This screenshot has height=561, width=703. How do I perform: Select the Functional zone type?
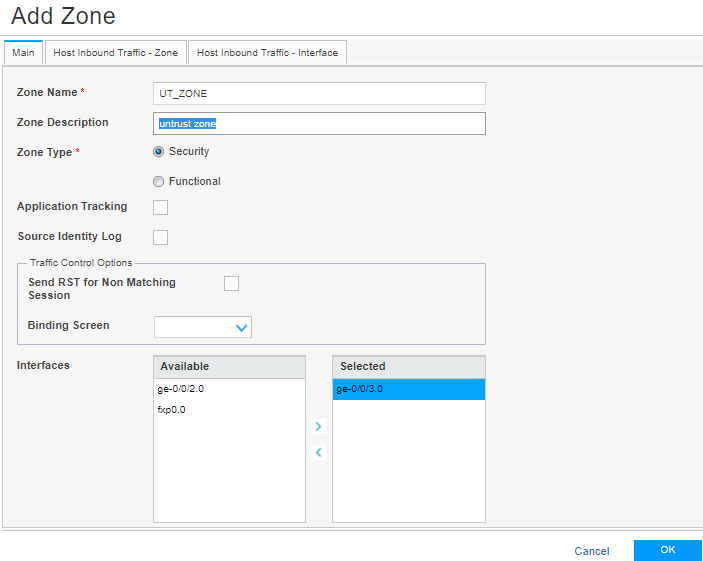(158, 182)
